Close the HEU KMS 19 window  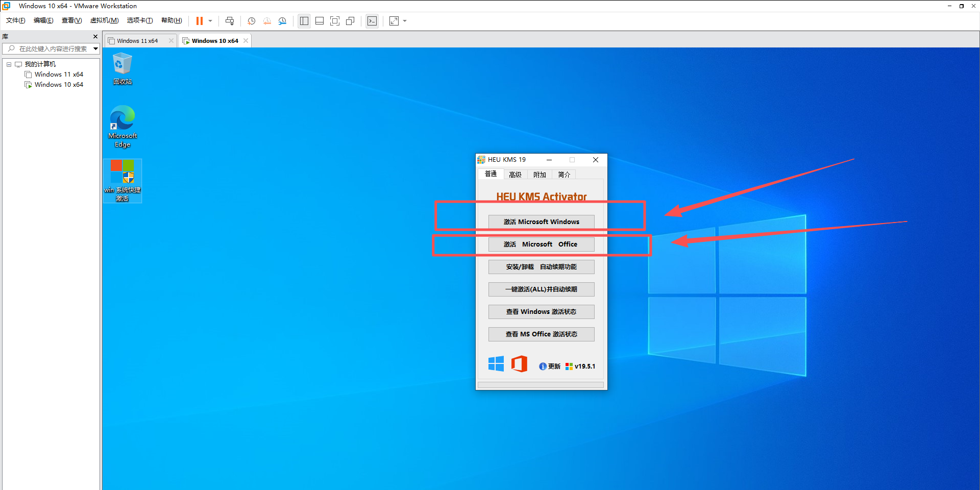596,160
